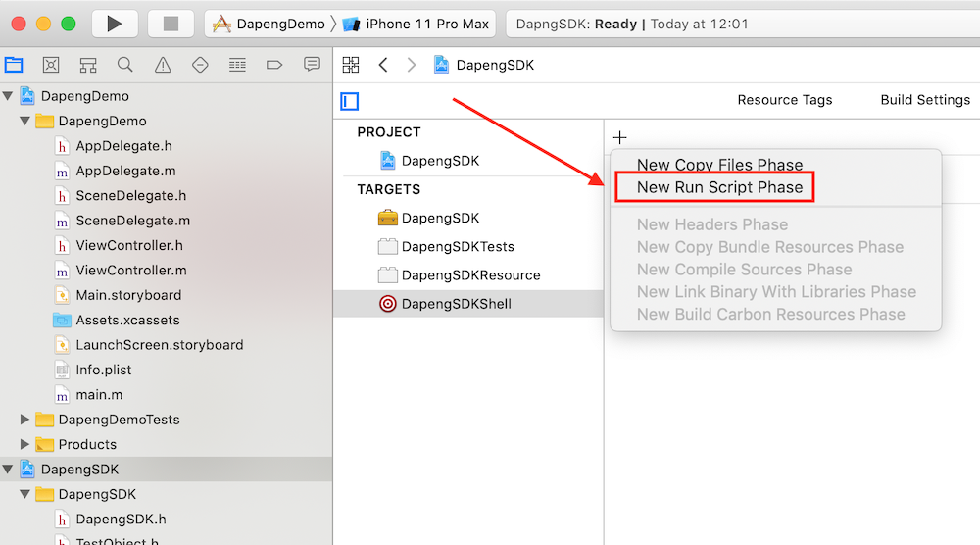The image size is (980, 545).
Task: Select DapengDemoTests folder row
Action: point(166,420)
